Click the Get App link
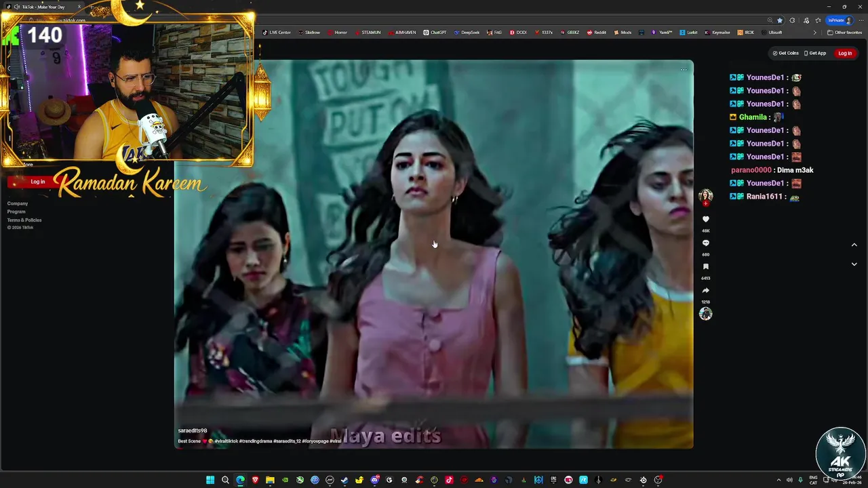The image size is (868, 488). (x=815, y=53)
